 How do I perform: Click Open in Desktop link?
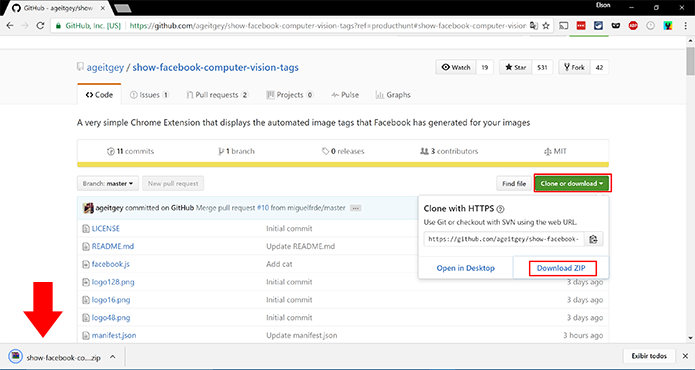(x=465, y=268)
